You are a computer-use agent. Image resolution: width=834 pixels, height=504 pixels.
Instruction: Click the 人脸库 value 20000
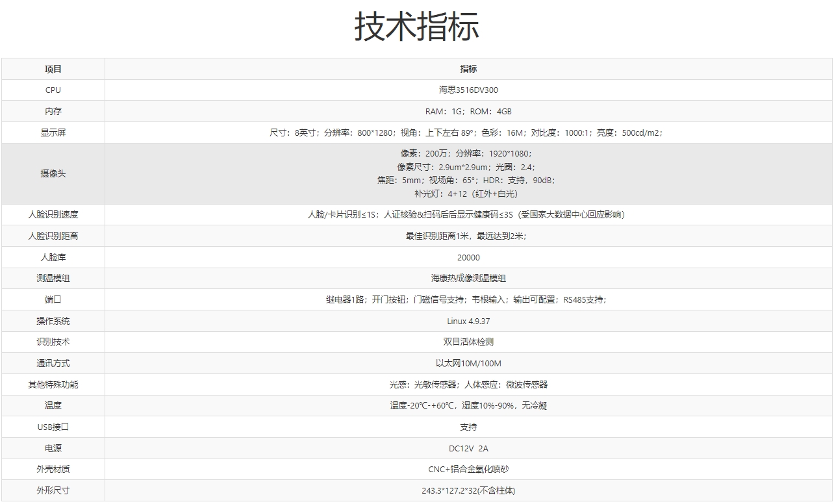pyautogui.click(x=468, y=257)
